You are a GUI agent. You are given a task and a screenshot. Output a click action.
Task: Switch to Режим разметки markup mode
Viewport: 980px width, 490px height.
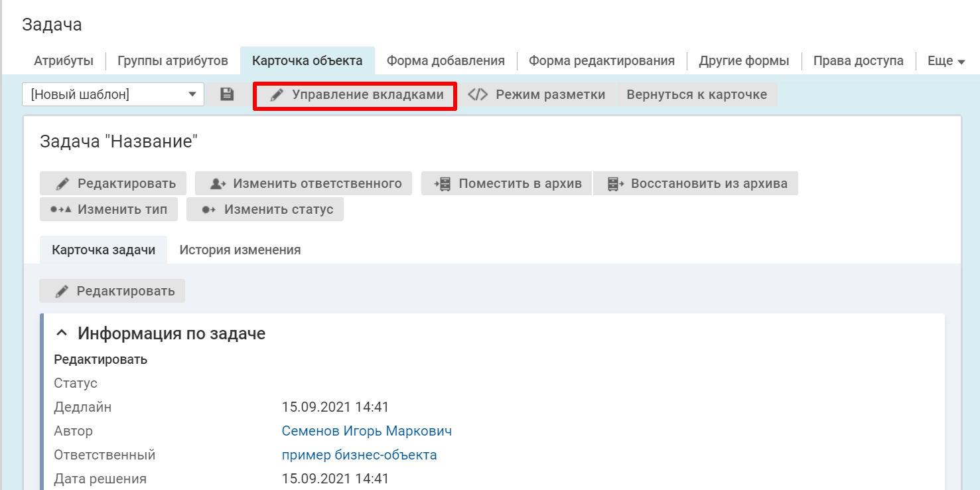click(537, 95)
